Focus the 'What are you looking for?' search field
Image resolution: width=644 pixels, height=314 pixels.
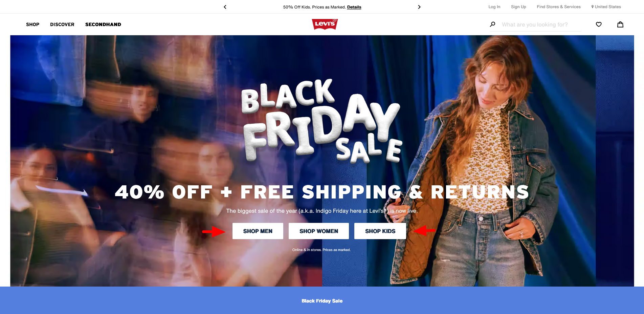[541, 24]
